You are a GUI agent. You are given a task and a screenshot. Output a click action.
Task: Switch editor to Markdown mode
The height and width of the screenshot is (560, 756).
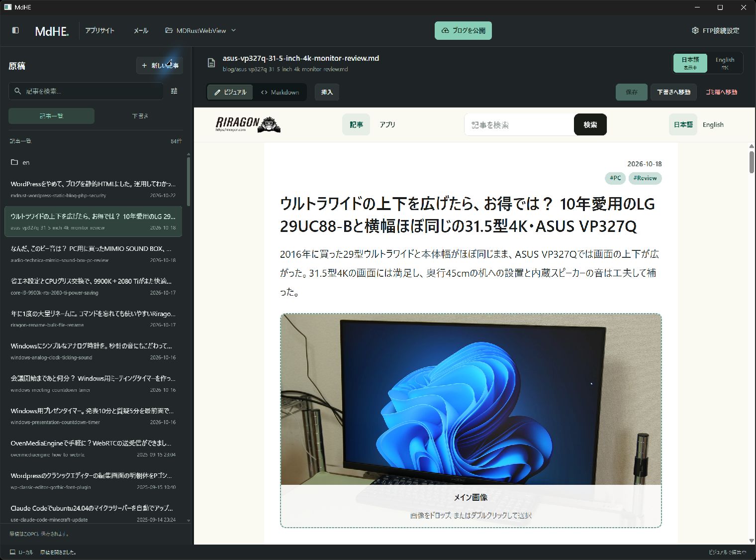pyautogui.click(x=280, y=92)
